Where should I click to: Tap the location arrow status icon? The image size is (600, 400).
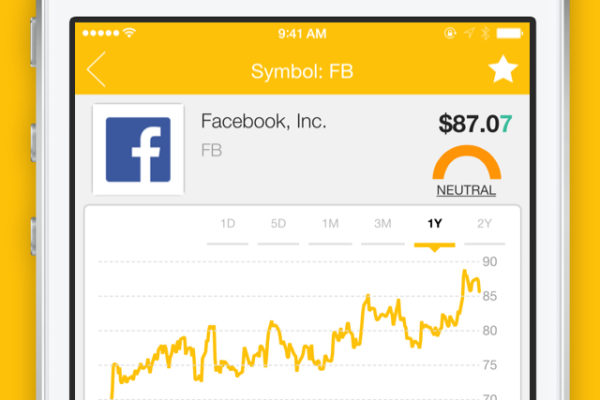469,33
